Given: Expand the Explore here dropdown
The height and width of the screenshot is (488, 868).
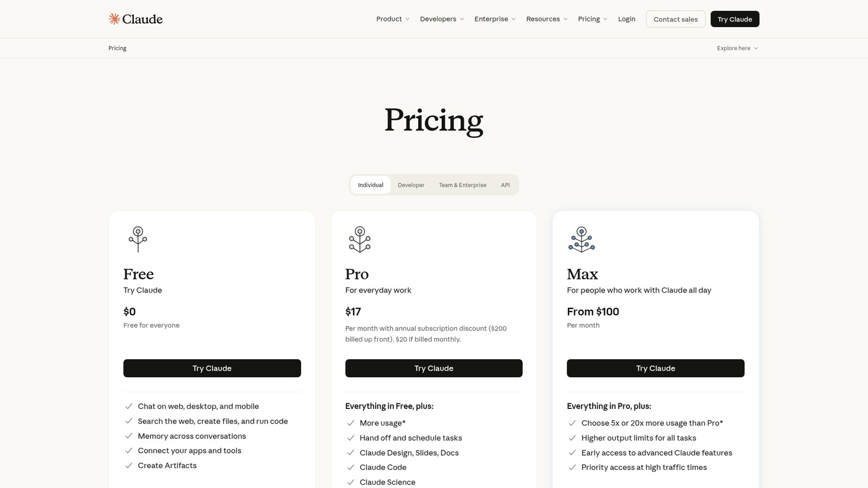Looking at the screenshot, I should tap(737, 48).
